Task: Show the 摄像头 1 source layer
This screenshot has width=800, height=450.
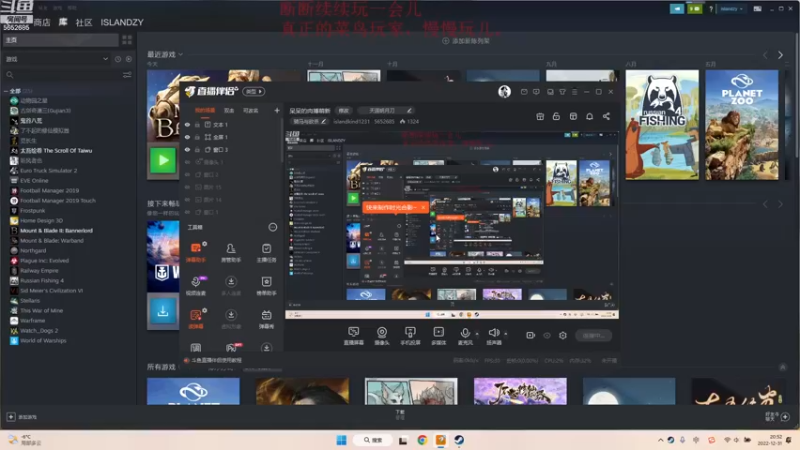Action: pyautogui.click(x=187, y=162)
